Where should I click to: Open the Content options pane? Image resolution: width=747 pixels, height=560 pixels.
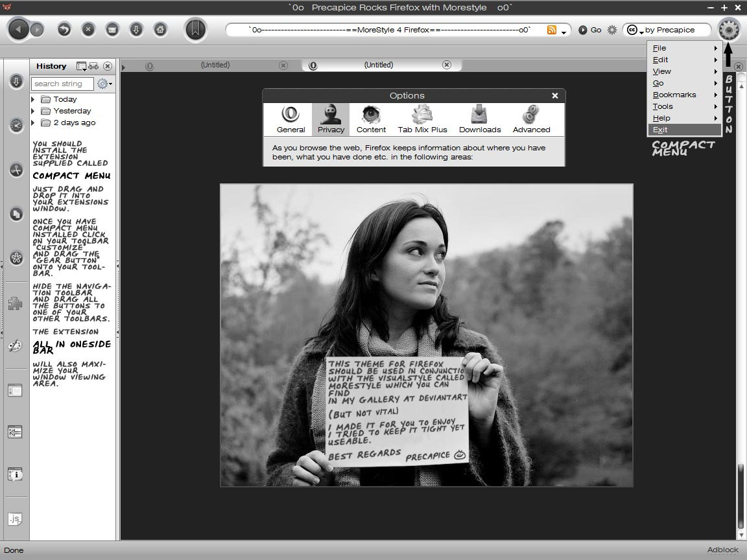pos(371,119)
